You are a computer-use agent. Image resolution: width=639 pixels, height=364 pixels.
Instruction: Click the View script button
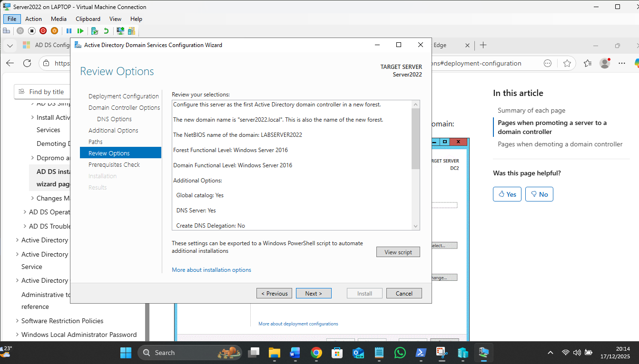click(398, 252)
